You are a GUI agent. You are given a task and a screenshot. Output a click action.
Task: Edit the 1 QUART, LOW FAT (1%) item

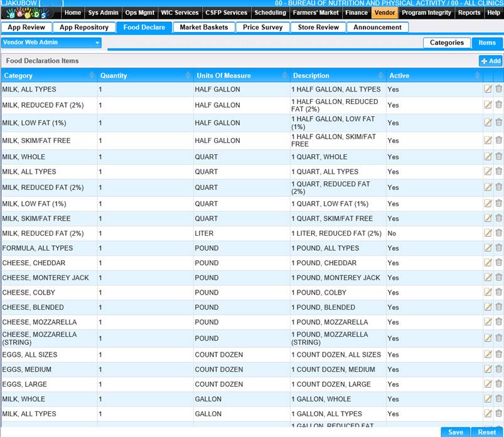click(488, 203)
